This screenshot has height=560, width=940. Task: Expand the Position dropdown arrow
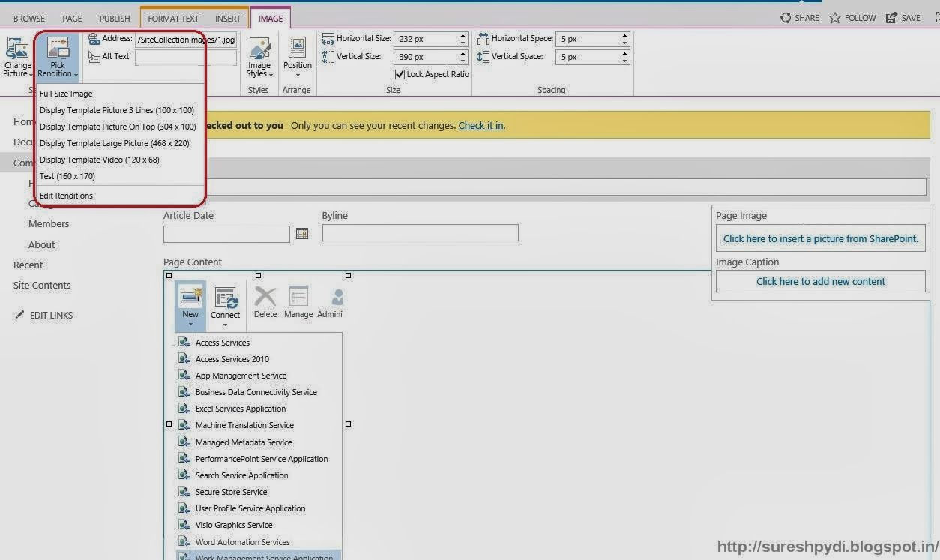click(298, 75)
